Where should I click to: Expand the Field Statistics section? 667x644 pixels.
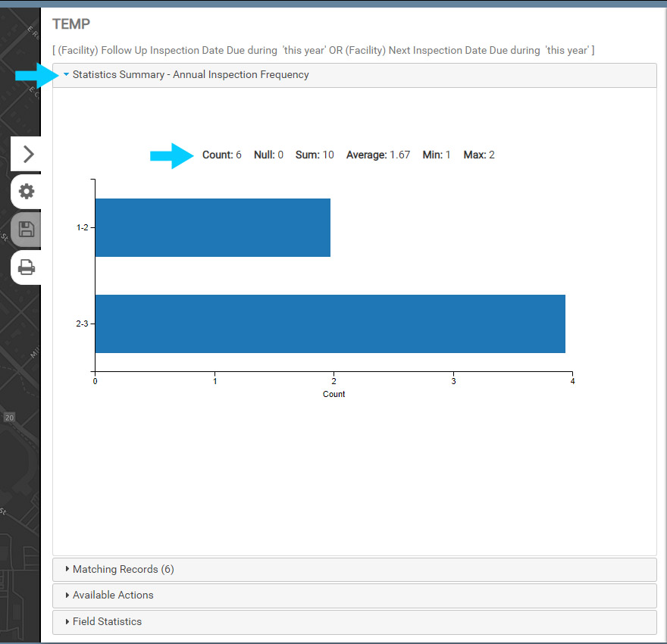click(x=107, y=621)
